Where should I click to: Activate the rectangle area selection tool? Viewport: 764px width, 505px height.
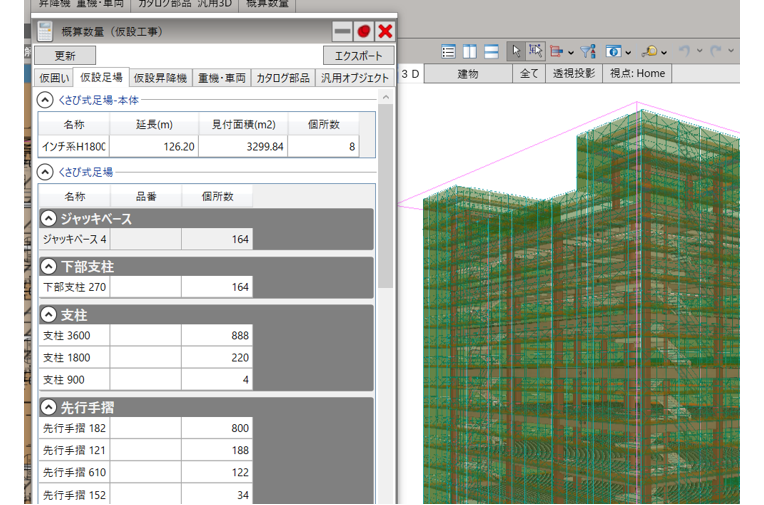[535, 51]
